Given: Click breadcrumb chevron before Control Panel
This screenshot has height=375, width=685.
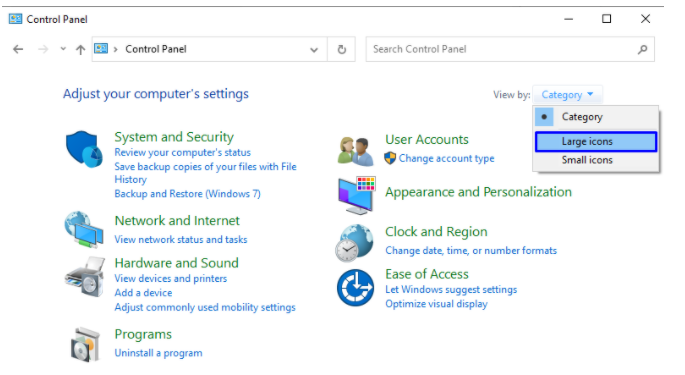Looking at the screenshot, I should point(116,49).
